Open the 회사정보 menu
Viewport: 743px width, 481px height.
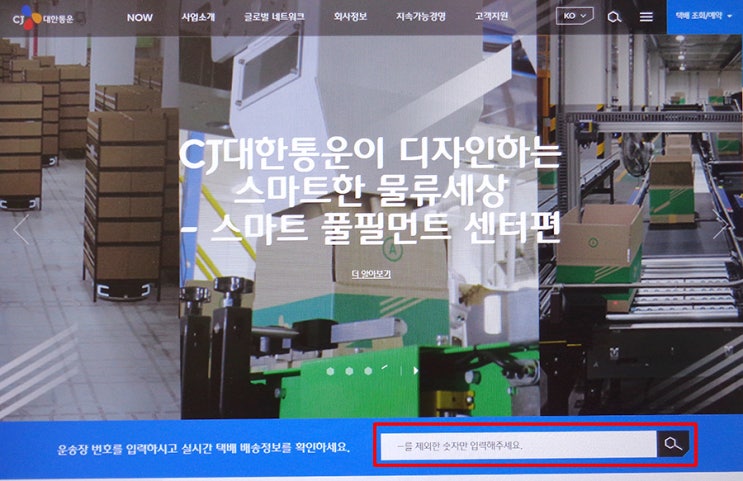pyautogui.click(x=350, y=17)
